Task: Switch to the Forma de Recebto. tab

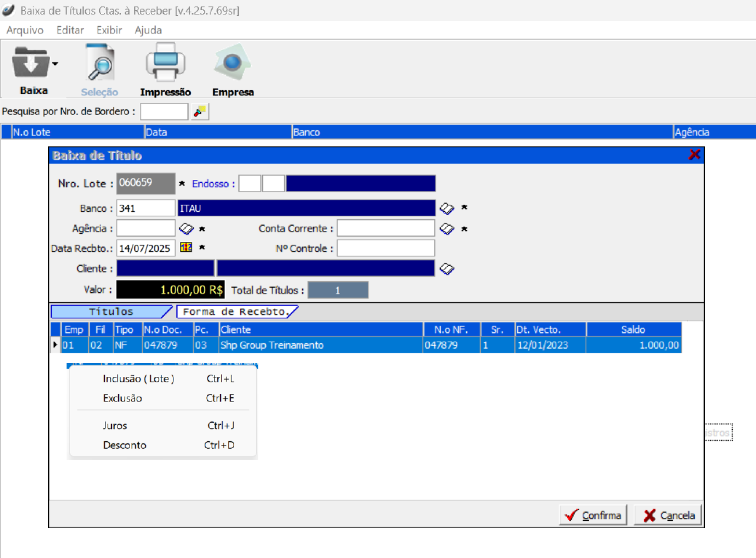Action: 236,312
